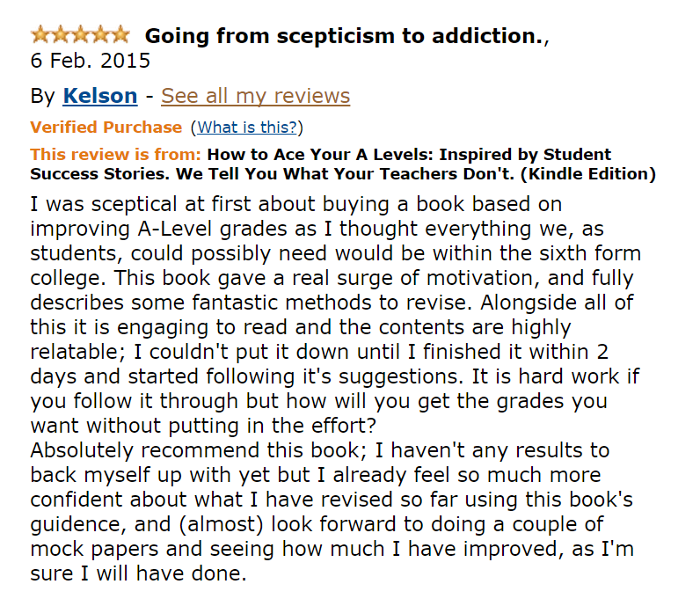
Task: Click the What is this? link
Action: (248, 128)
